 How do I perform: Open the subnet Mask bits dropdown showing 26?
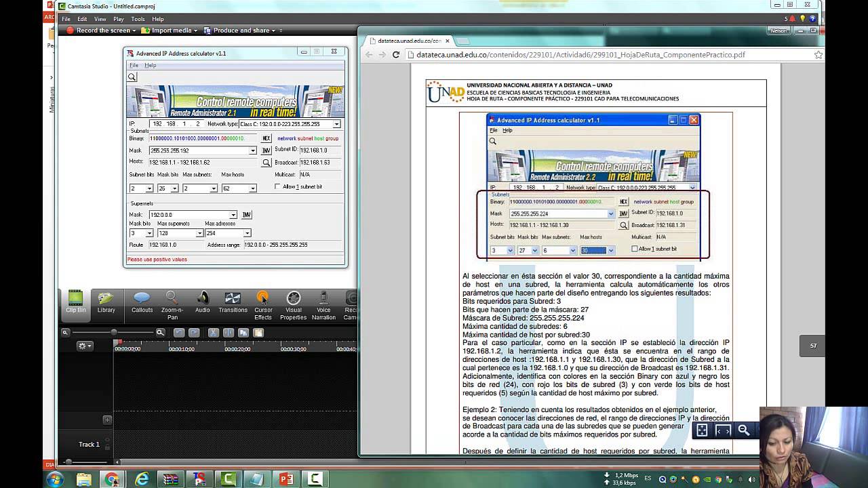[174, 188]
